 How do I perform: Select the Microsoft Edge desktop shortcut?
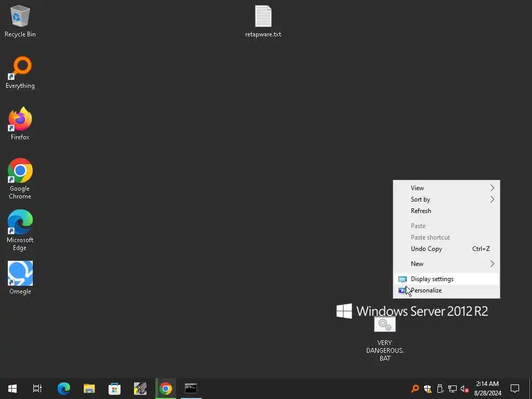(x=20, y=230)
